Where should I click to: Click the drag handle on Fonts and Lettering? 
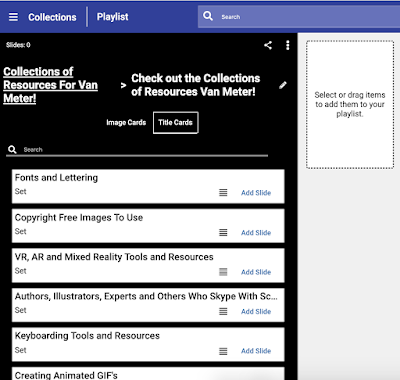(x=223, y=192)
